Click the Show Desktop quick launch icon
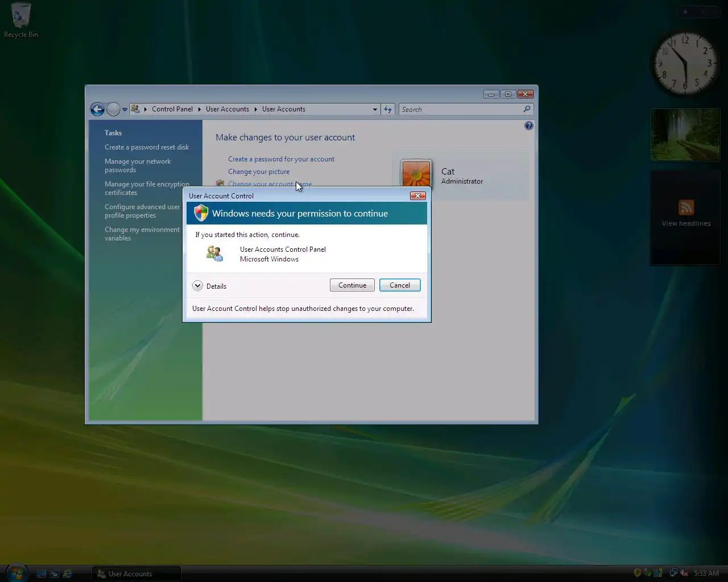The image size is (728, 582). pyautogui.click(x=41, y=573)
